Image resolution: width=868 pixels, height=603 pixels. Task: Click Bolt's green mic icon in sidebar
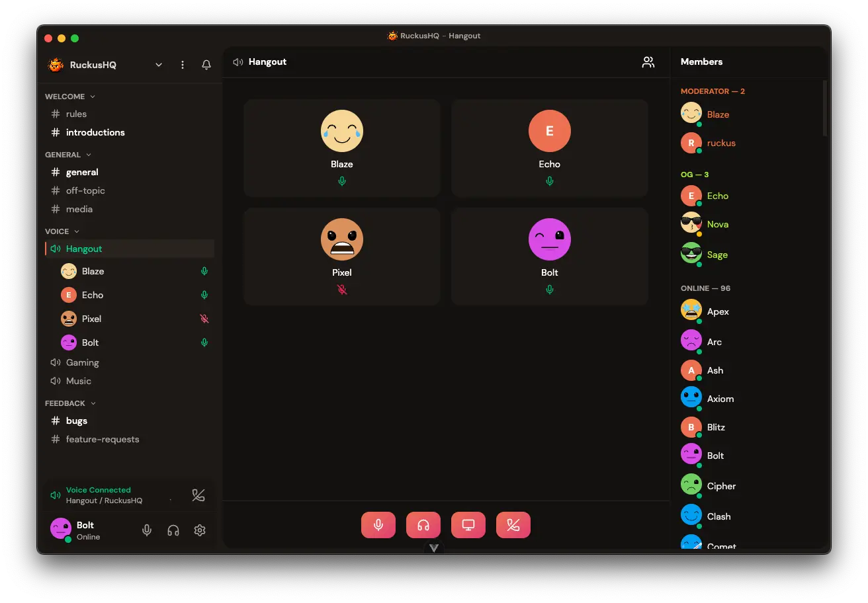[204, 342]
